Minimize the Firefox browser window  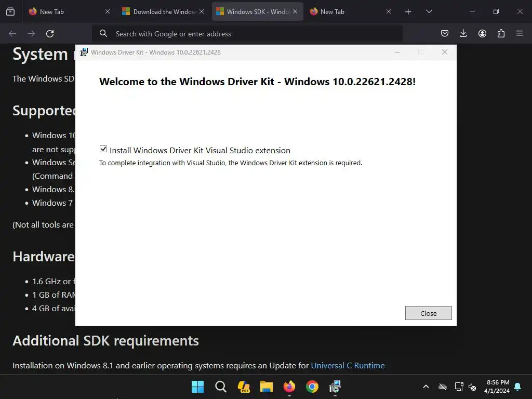[x=472, y=11]
